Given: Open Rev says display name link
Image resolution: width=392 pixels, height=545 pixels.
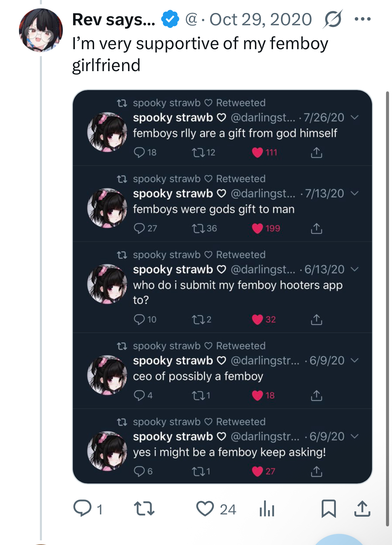Looking at the screenshot, I should 114,19.
